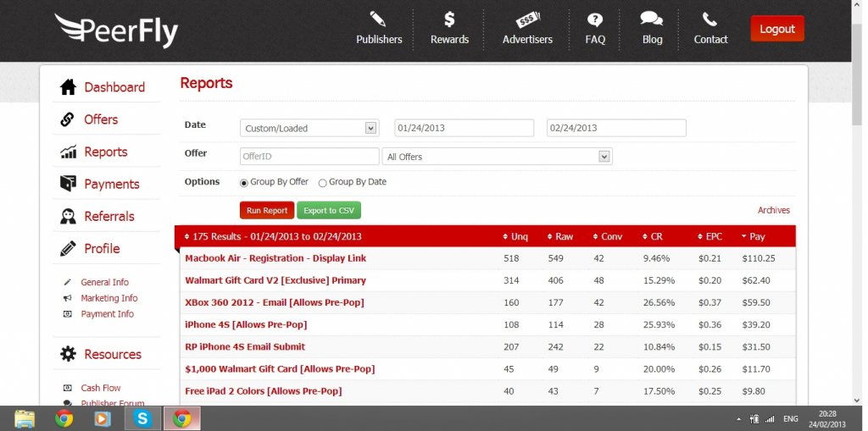868x431 pixels.
Task: Click the Referrals person icon
Action: click(68, 216)
